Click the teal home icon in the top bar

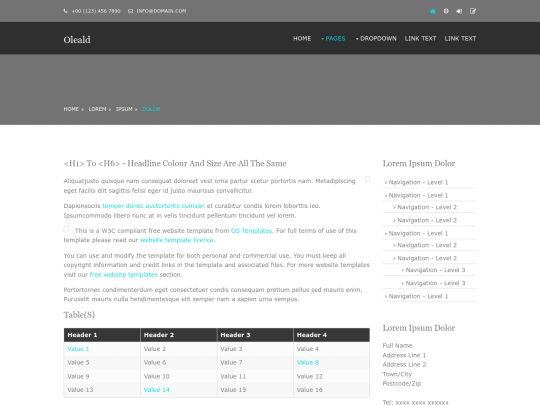pos(433,11)
